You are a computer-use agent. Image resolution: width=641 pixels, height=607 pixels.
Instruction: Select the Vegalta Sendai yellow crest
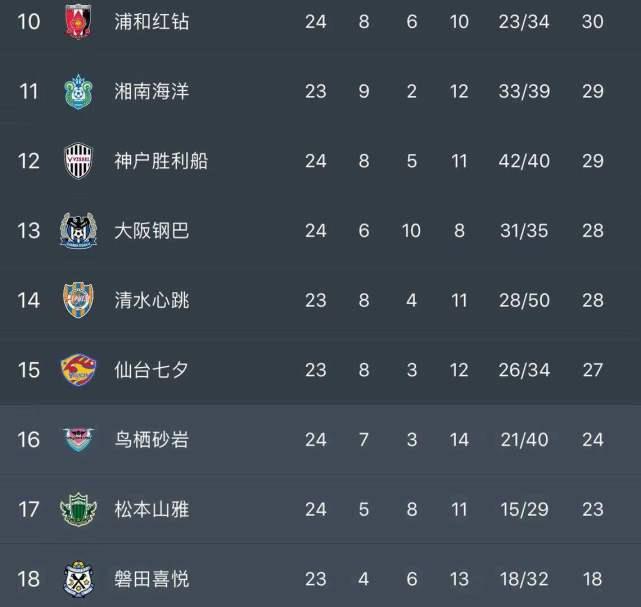tap(78, 370)
